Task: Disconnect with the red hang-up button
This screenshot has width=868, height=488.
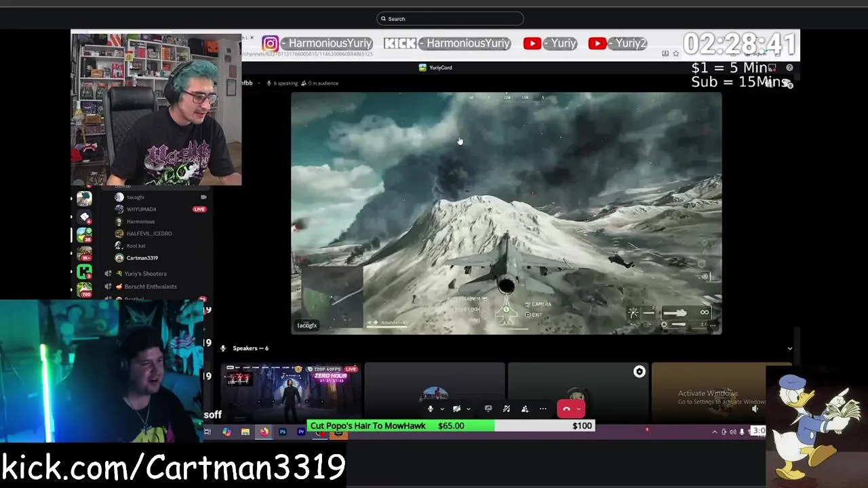Action: (x=566, y=409)
